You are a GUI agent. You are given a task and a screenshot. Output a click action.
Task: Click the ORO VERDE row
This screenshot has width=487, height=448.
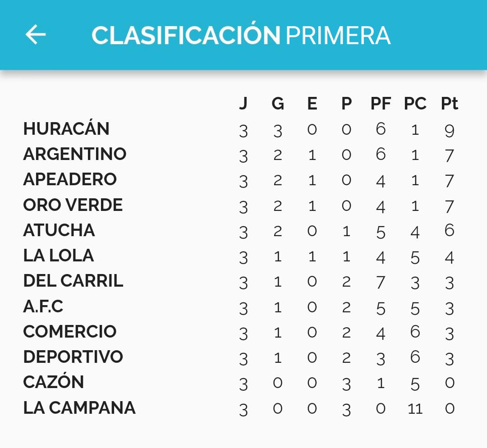(x=72, y=204)
